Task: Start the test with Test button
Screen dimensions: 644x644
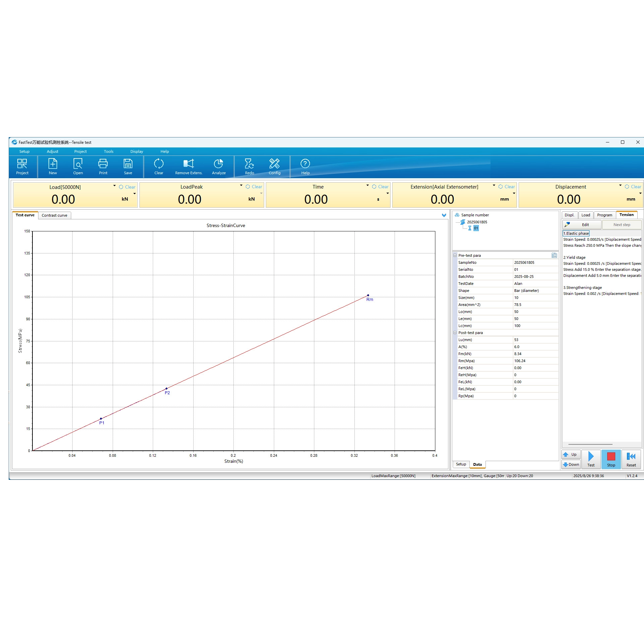Action: pyautogui.click(x=591, y=459)
